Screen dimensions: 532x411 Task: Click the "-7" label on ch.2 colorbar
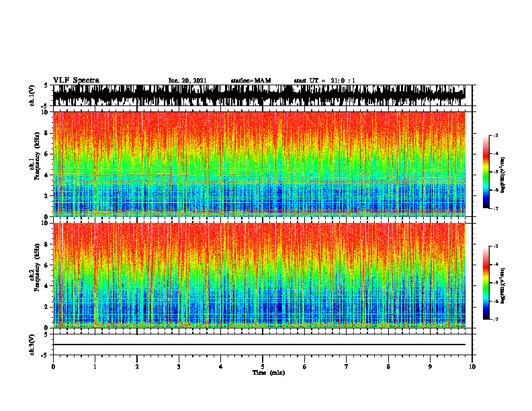tap(495, 319)
